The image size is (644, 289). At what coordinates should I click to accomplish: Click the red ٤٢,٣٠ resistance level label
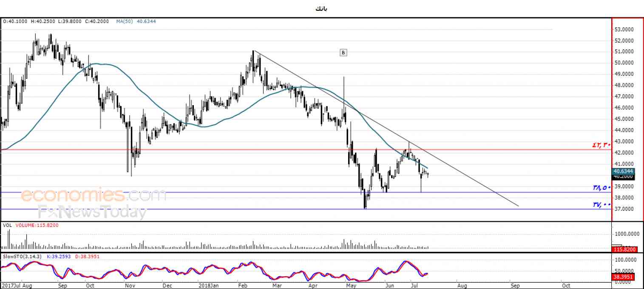point(601,145)
